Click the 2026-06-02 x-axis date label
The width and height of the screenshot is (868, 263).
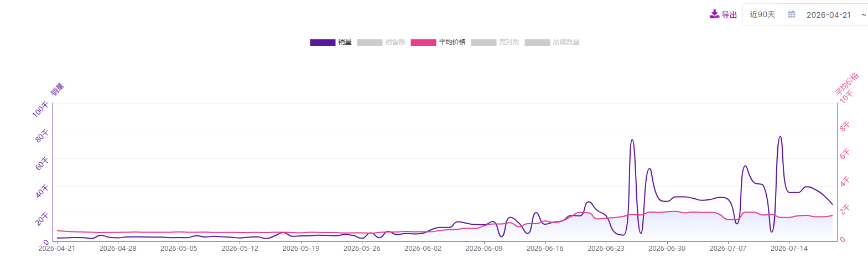(423, 249)
